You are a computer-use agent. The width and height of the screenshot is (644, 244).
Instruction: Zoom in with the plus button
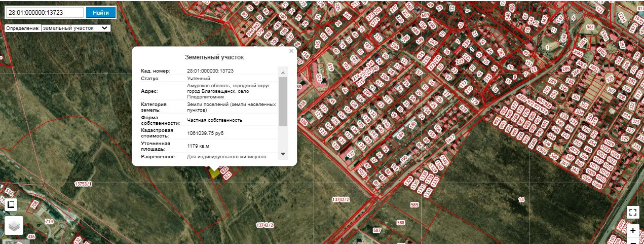(x=633, y=230)
